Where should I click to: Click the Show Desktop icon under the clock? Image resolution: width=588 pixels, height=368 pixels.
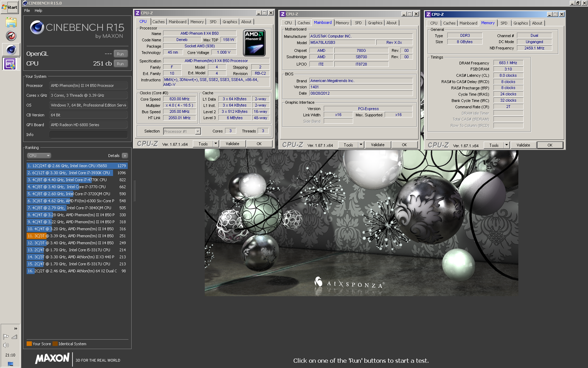tap(10, 364)
